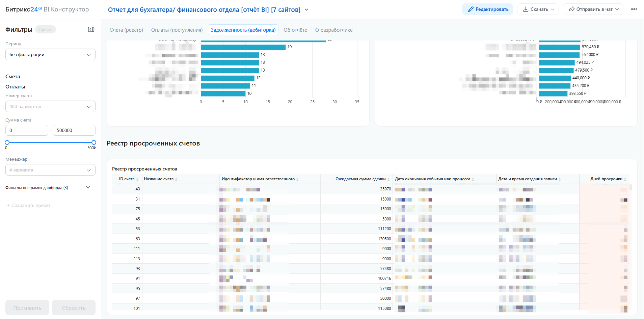
Task: Sort by ID счета column icon
Action: click(137, 179)
